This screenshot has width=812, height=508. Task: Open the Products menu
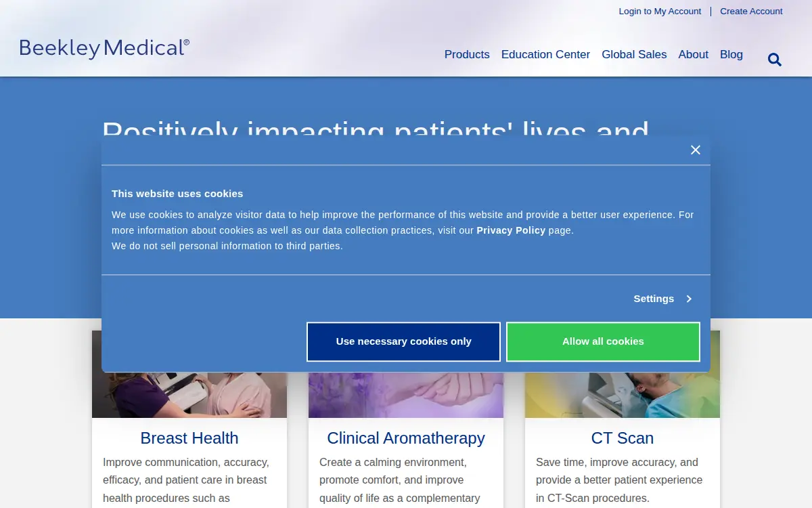pyautogui.click(x=467, y=54)
